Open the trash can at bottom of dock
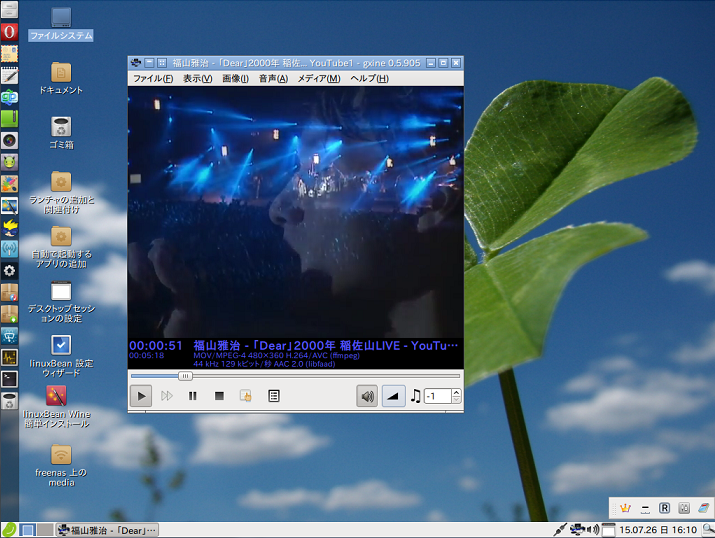The image size is (715, 538). tap(9, 401)
